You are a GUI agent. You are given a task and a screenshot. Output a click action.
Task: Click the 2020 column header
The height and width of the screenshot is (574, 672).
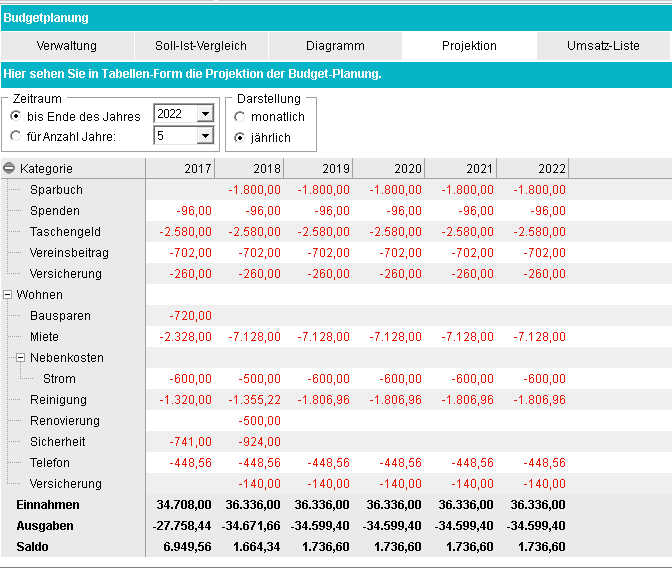(x=389, y=168)
